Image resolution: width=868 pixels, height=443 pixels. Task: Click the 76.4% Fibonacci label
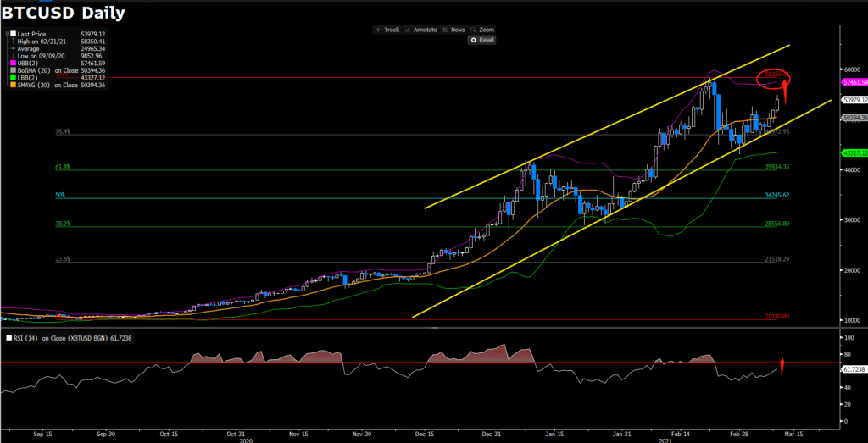62,131
